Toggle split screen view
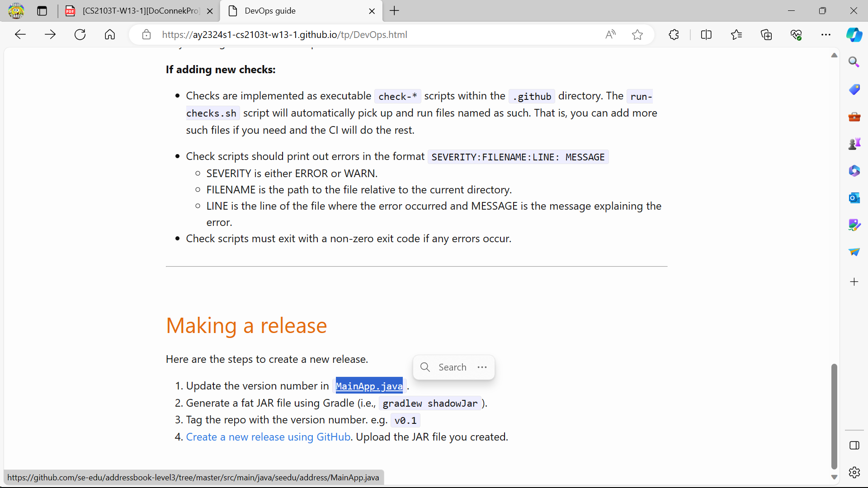 [x=706, y=35]
